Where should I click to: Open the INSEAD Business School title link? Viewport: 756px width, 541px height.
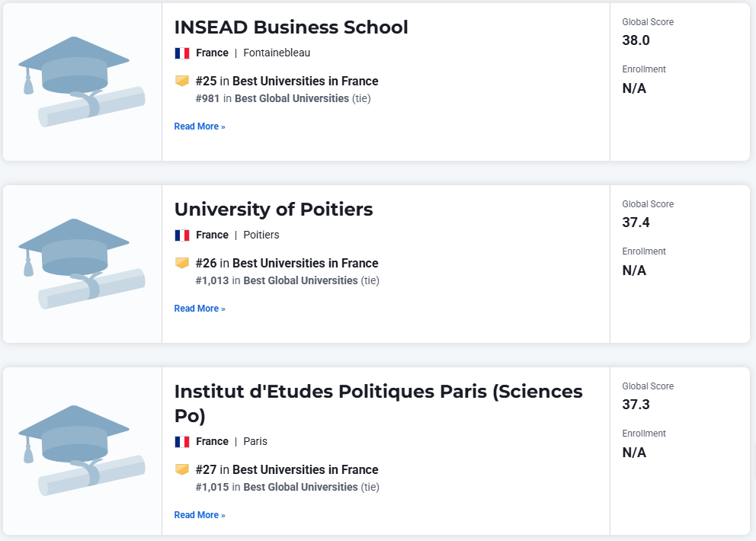[291, 27]
